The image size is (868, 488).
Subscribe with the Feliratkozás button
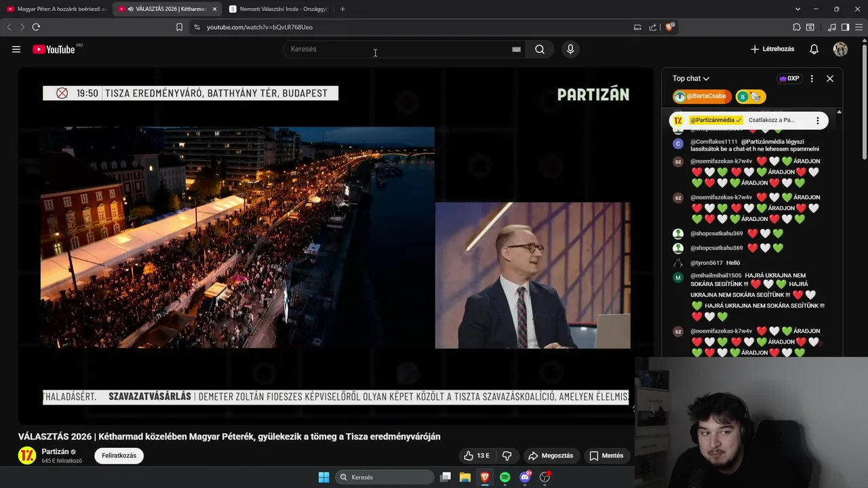(x=119, y=455)
